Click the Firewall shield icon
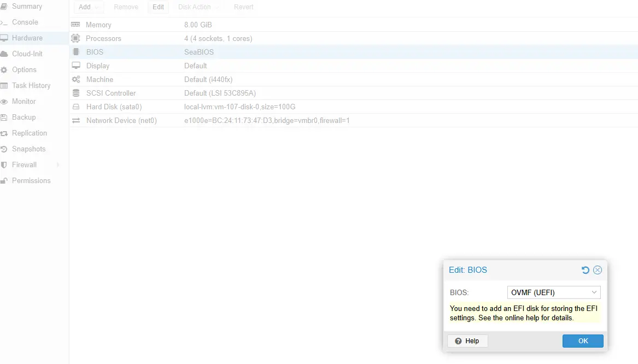The image size is (638, 364). pyautogui.click(x=4, y=165)
